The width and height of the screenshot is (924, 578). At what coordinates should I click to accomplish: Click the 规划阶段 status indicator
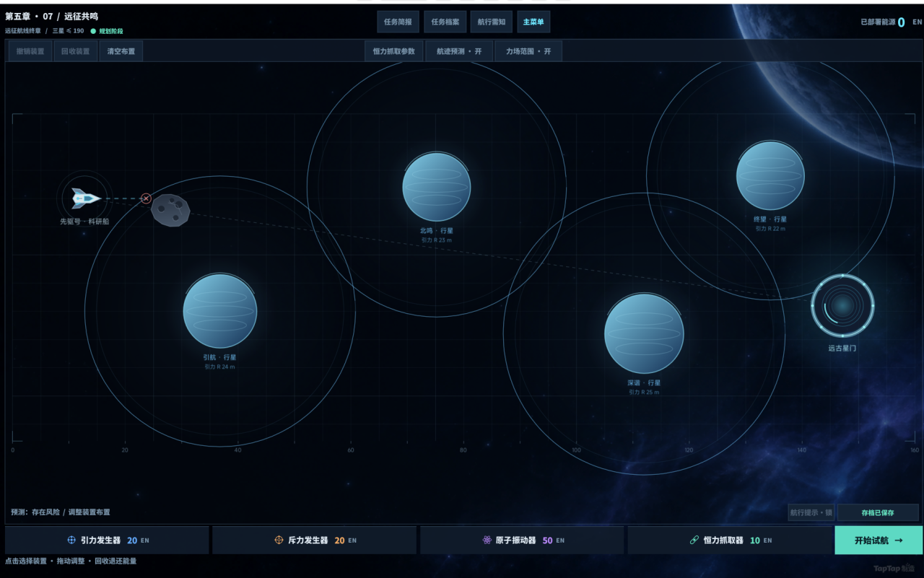pyautogui.click(x=107, y=31)
